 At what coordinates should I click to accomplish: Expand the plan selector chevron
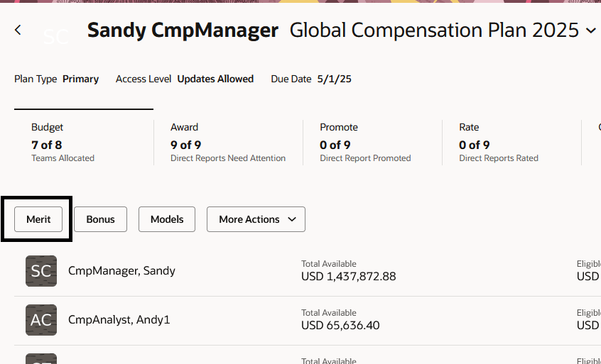(590, 31)
